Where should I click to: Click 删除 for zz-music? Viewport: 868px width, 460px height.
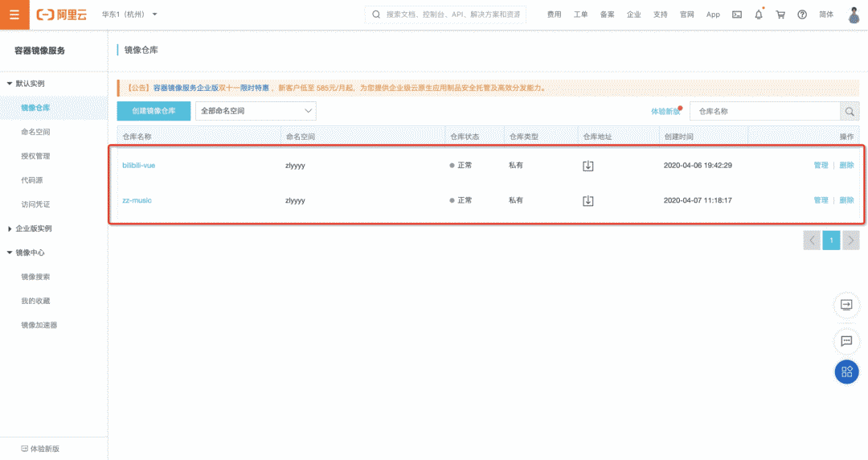point(846,200)
